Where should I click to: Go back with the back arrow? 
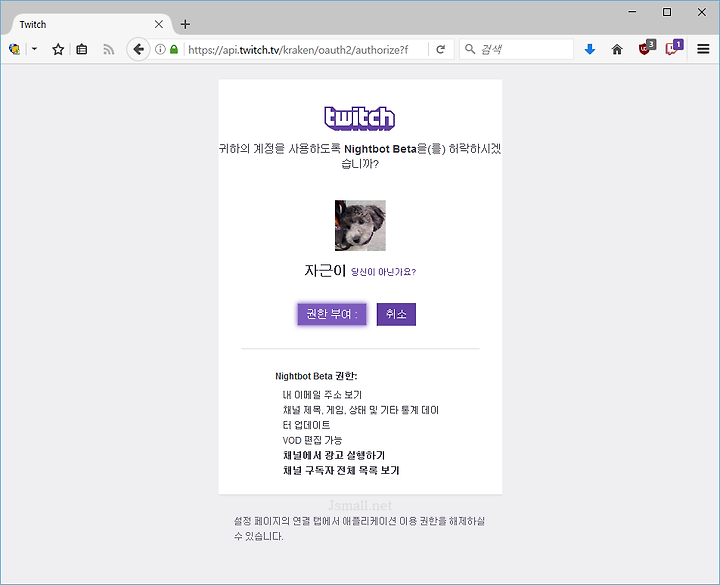138,49
